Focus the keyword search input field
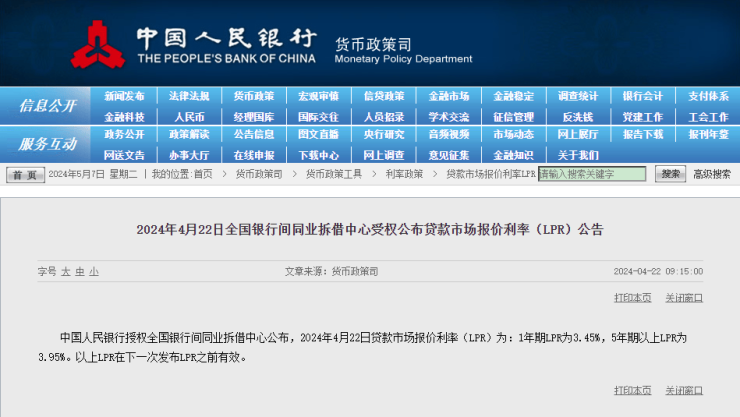 [x=594, y=174]
